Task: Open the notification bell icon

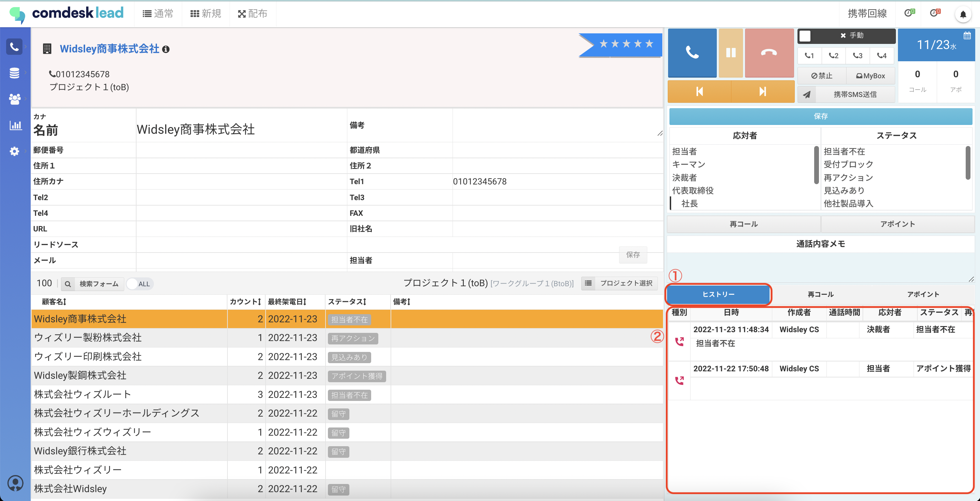Action: 963,14
